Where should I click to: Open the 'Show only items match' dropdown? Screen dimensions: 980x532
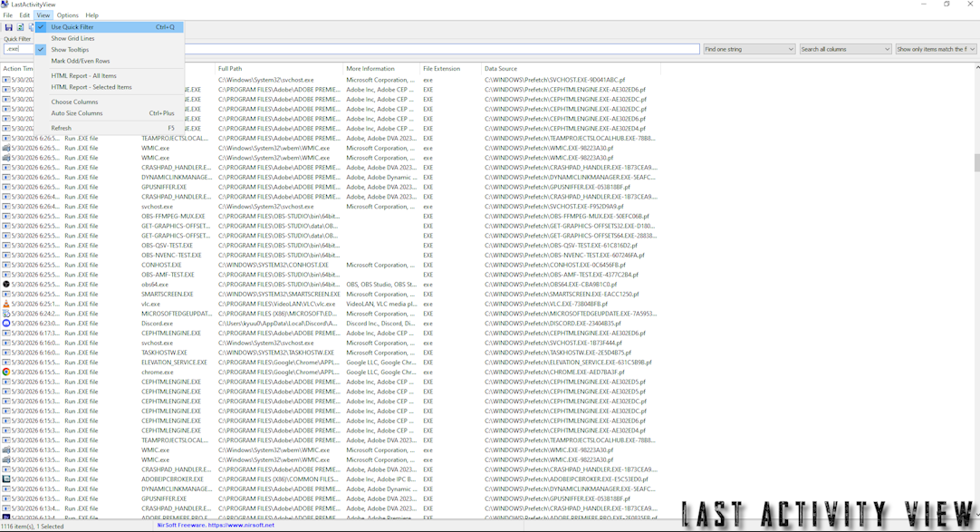click(x=936, y=49)
